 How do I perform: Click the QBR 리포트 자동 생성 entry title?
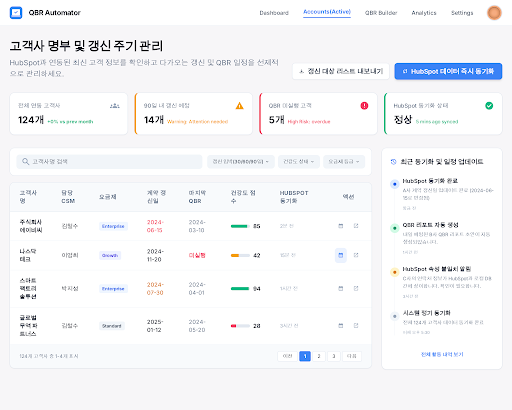click(x=430, y=225)
